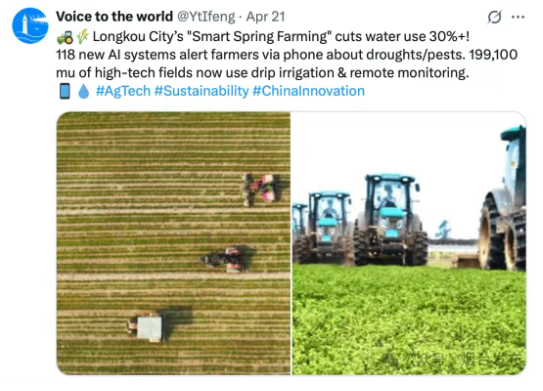Open the Voice to the world profile name
Screen dimensions: 543x391
point(114,17)
